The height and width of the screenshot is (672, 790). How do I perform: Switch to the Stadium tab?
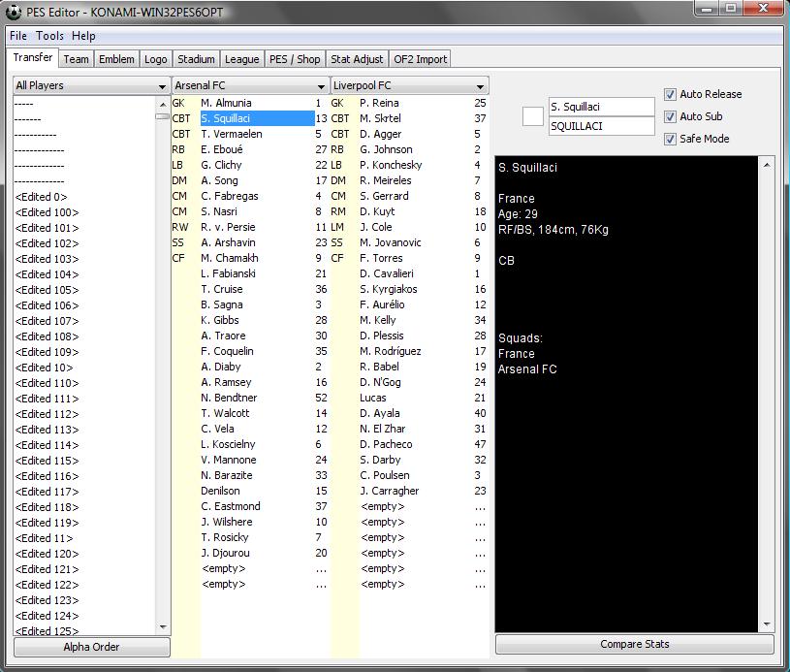[x=196, y=59]
